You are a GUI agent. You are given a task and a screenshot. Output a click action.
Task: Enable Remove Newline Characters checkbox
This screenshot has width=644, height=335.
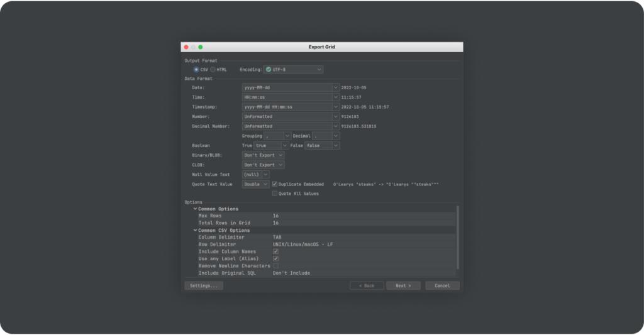tap(275, 266)
